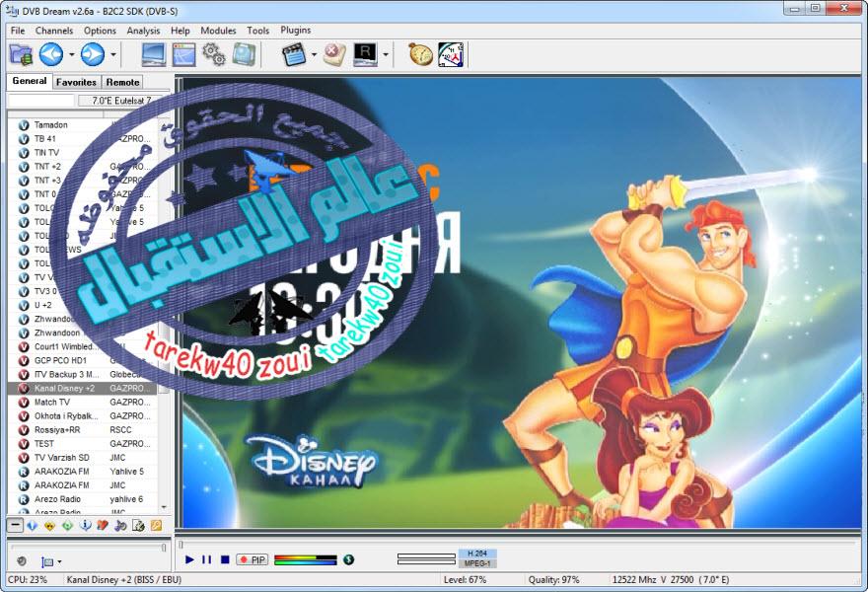The image size is (868, 592).
Task: Click the document data filter icon
Action: point(138,525)
